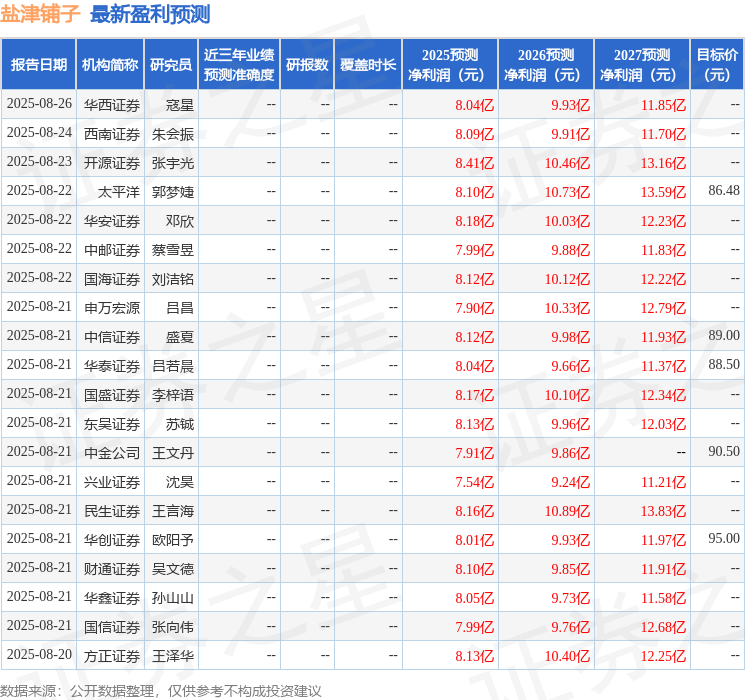This screenshot has width=745, height=700.
Task: Select the 2025预测净利润 column header
Action: 450,64
